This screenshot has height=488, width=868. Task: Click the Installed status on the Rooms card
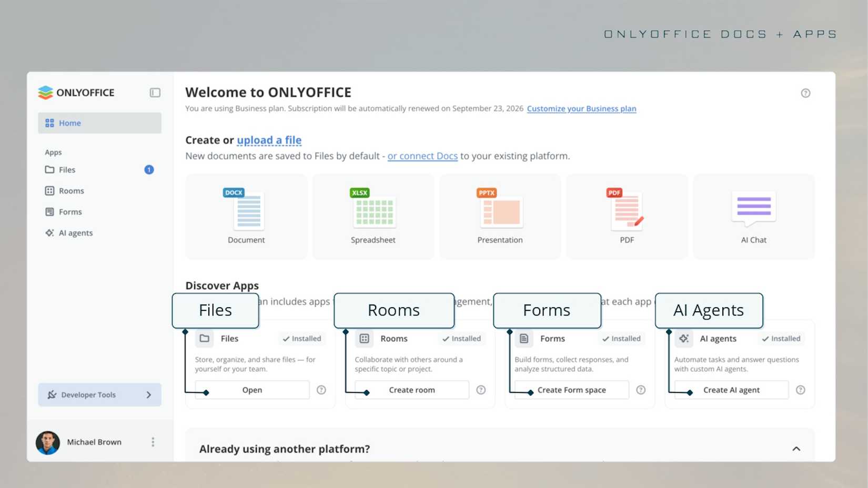(x=462, y=339)
